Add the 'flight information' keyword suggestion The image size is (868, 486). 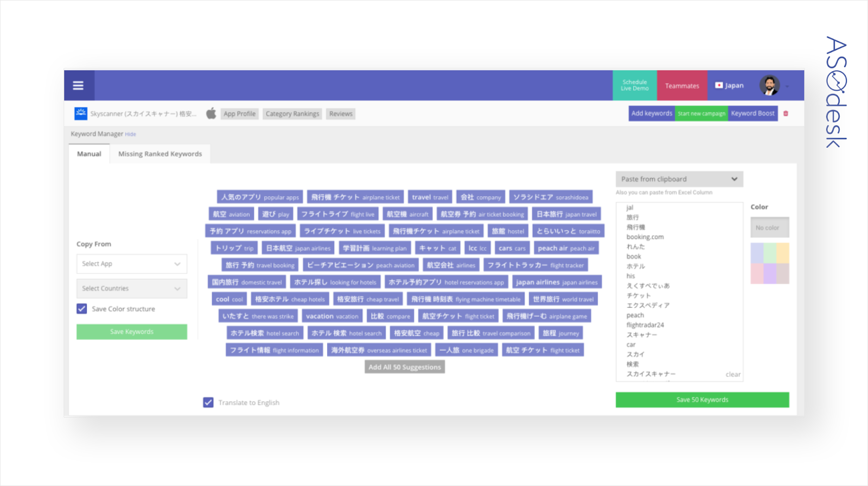275,350
